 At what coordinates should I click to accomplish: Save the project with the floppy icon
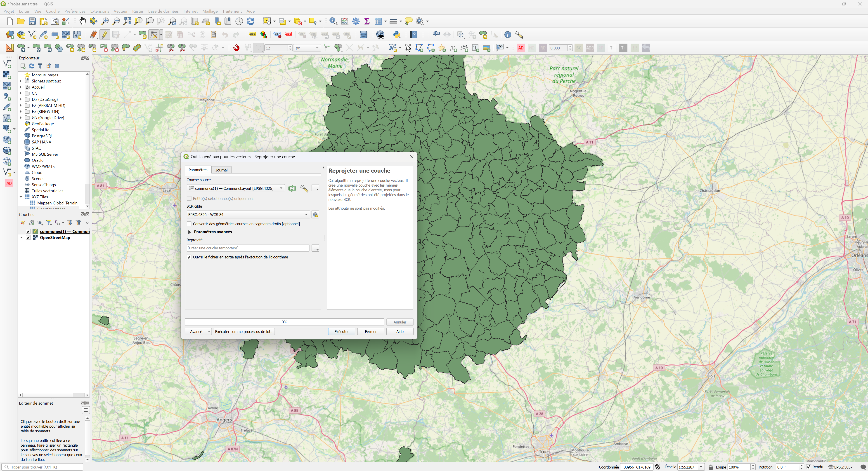point(32,21)
